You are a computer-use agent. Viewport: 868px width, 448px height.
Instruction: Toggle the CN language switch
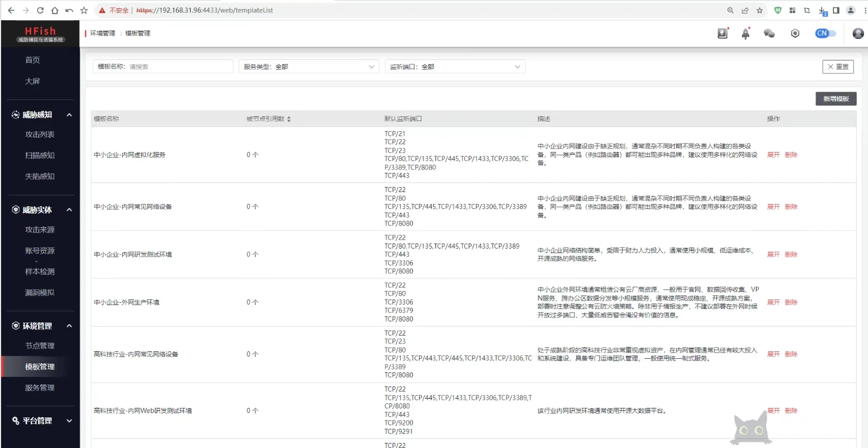coord(825,33)
